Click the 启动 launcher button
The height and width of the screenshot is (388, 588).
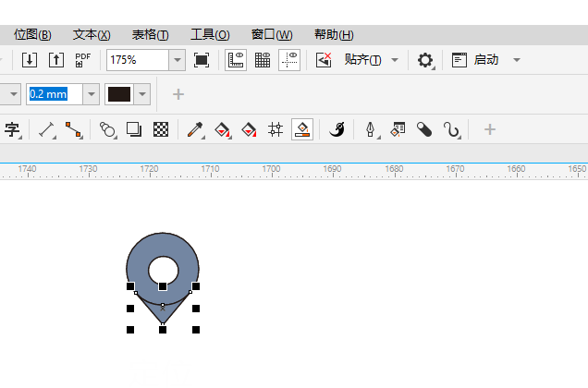(x=475, y=60)
